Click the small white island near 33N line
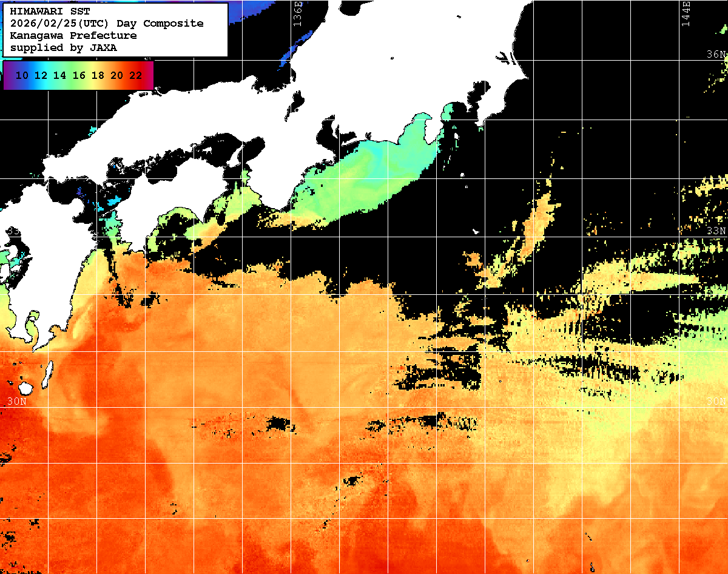The height and width of the screenshot is (574, 728). point(476,231)
